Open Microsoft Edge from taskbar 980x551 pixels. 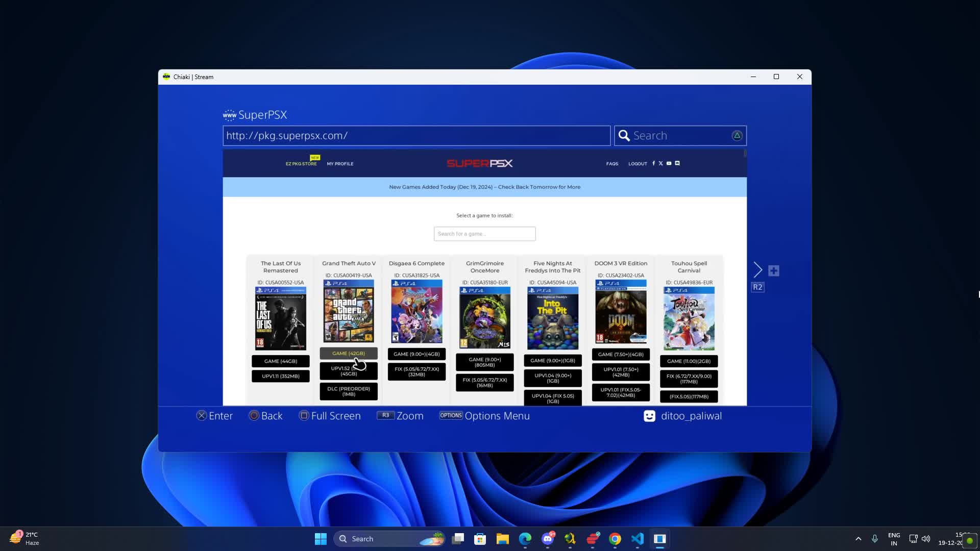point(525,539)
